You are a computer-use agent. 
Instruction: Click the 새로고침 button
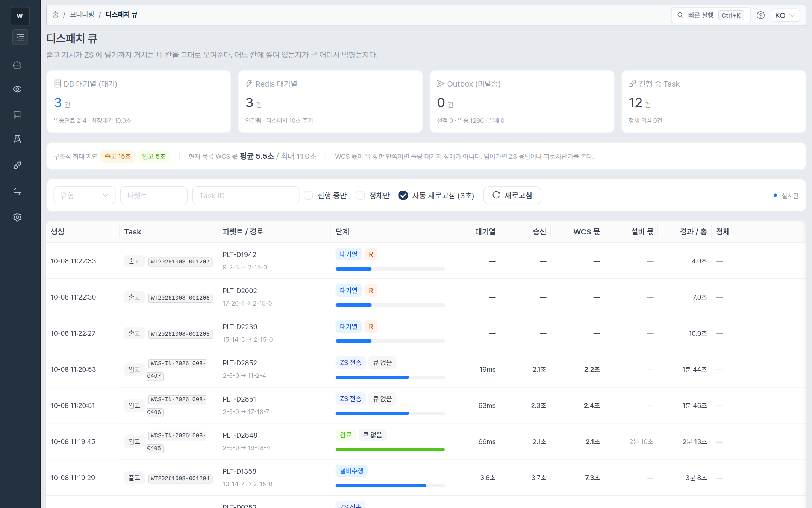512,195
